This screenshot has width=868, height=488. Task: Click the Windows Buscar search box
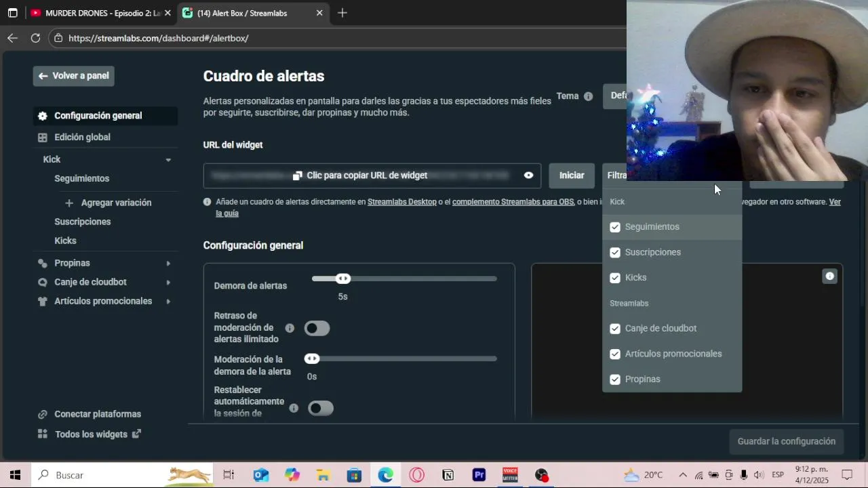[122, 475]
